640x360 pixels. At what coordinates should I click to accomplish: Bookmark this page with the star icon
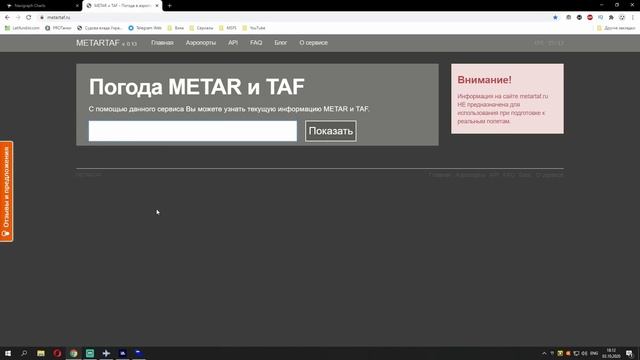click(x=555, y=18)
